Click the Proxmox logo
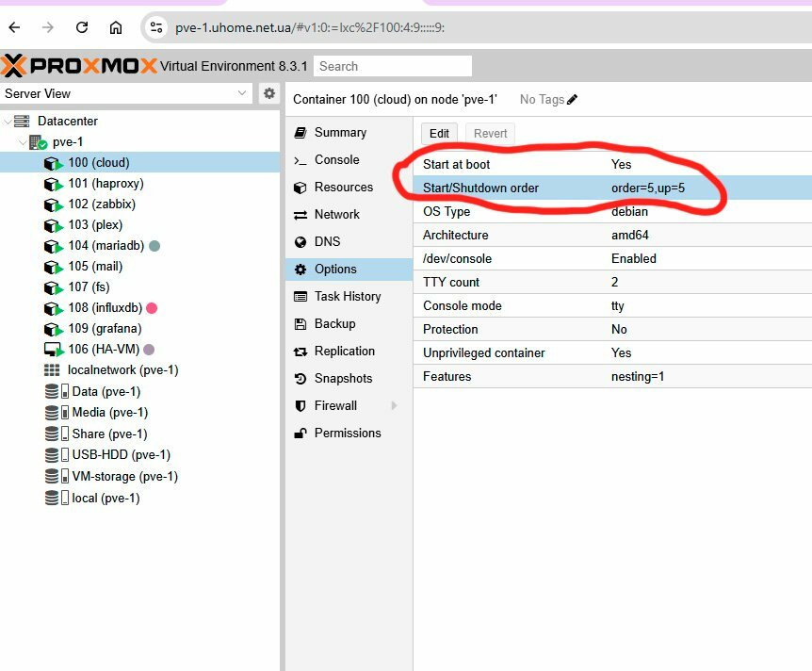This screenshot has width=812, height=671. pyautogui.click(x=79, y=66)
